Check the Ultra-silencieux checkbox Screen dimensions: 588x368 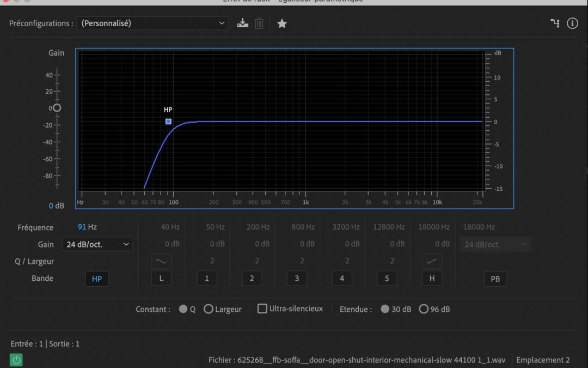(x=262, y=308)
